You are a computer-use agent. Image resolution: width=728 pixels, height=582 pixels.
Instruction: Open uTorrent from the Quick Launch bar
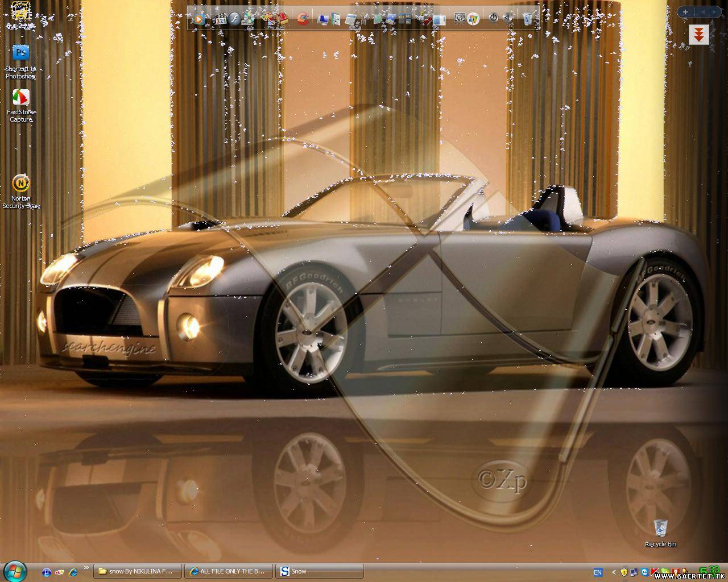[47, 572]
